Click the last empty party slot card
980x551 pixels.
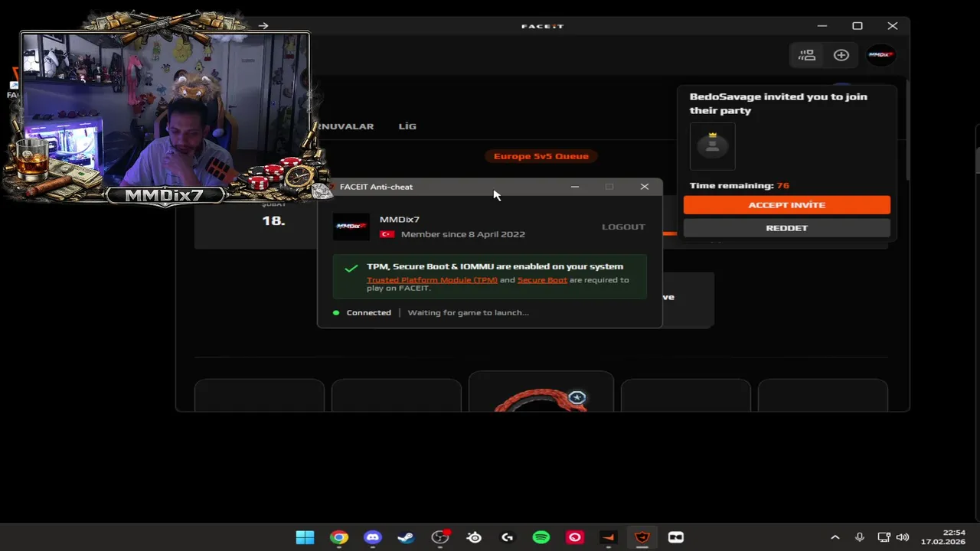[822, 396]
